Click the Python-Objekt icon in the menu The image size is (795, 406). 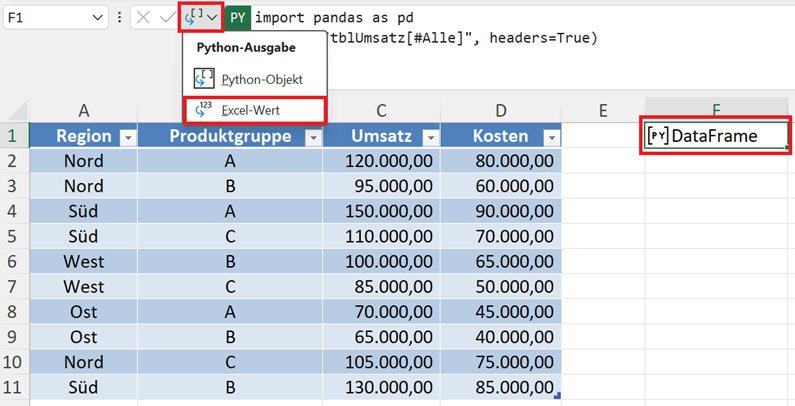tap(204, 78)
